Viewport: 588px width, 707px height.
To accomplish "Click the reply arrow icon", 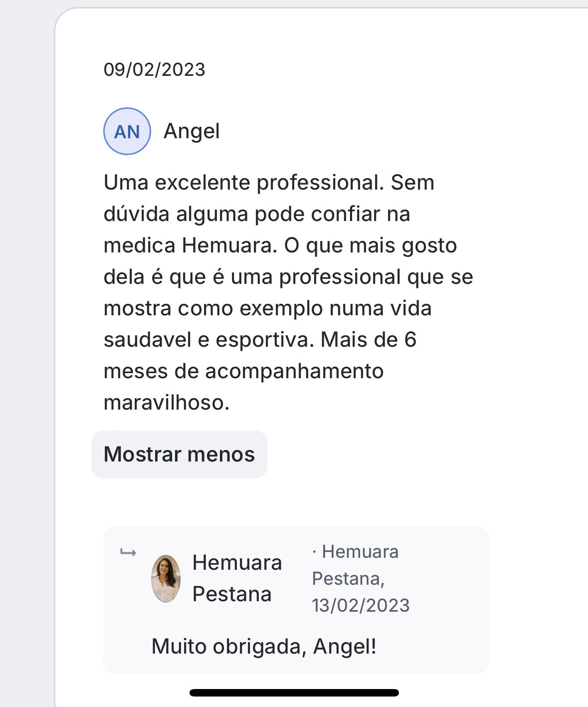I will coord(128,552).
